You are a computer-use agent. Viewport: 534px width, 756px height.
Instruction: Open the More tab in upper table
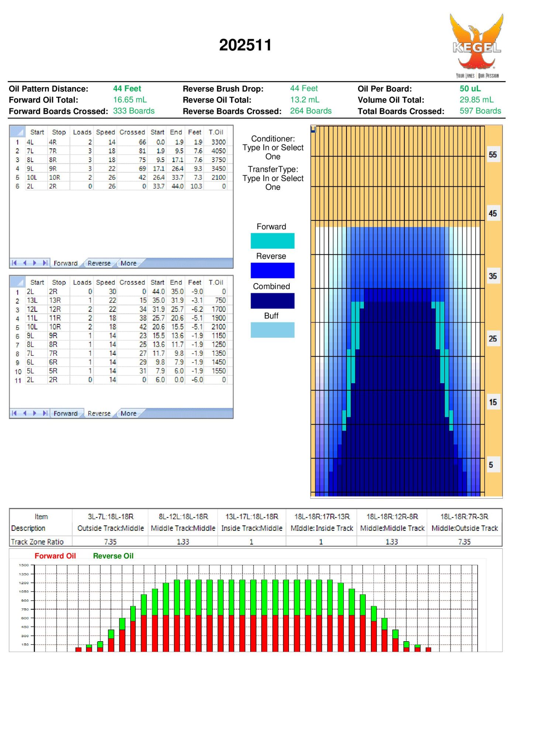tap(128, 263)
